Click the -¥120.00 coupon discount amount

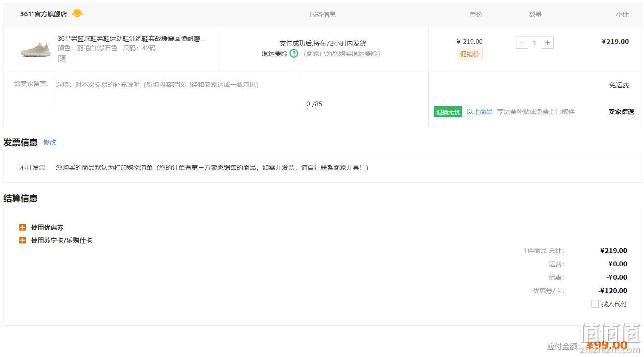coord(613,290)
